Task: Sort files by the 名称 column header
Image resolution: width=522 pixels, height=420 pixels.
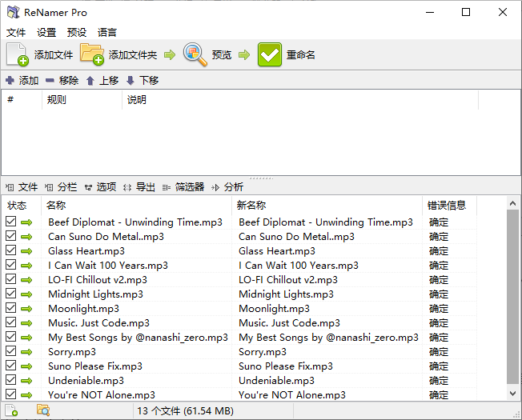Action: pos(136,205)
